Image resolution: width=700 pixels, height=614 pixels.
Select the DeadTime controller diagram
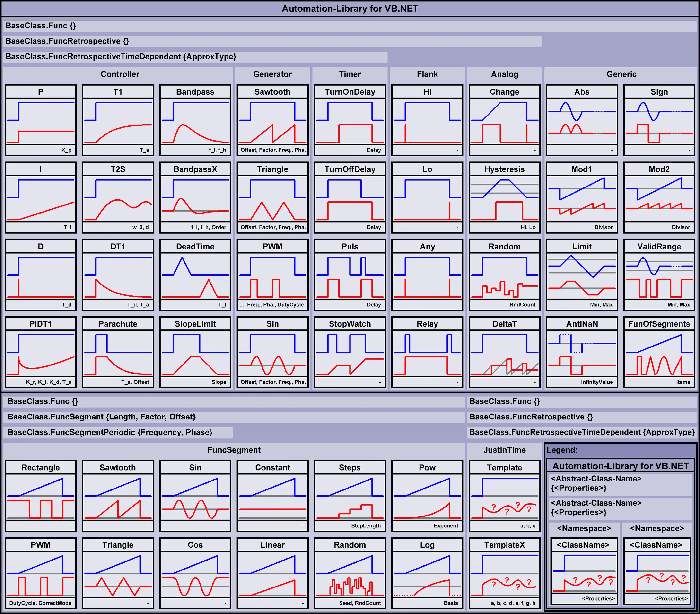195,274
